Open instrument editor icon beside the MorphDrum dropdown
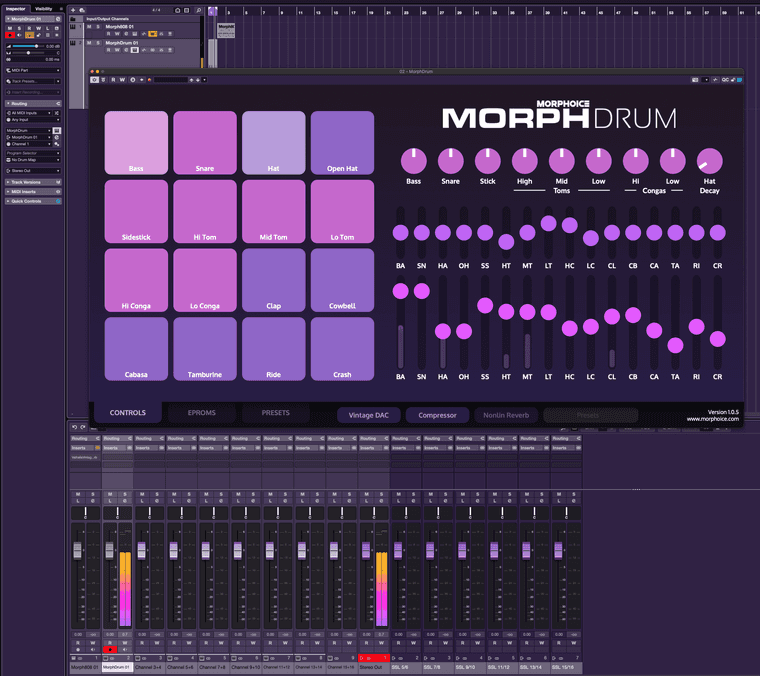Screen dimensions: 760x676 point(57,131)
